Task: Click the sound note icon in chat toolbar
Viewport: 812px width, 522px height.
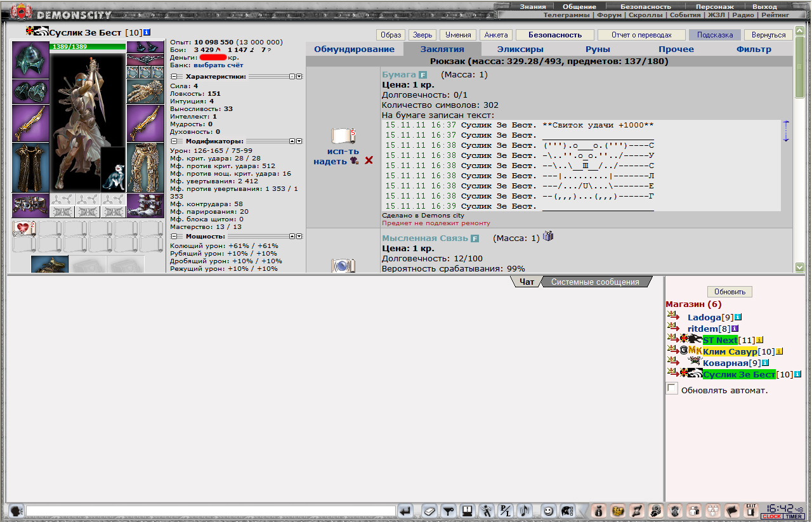Action: (x=525, y=510)
